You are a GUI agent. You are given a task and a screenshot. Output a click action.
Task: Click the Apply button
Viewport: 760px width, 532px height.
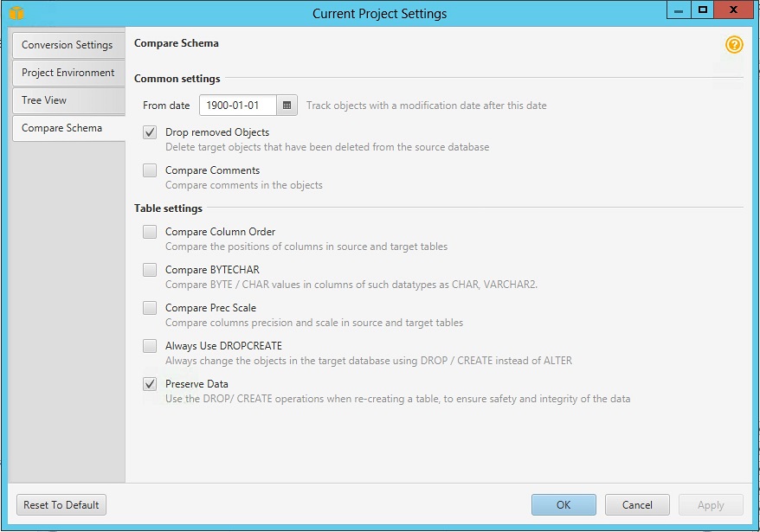(710, 504)
